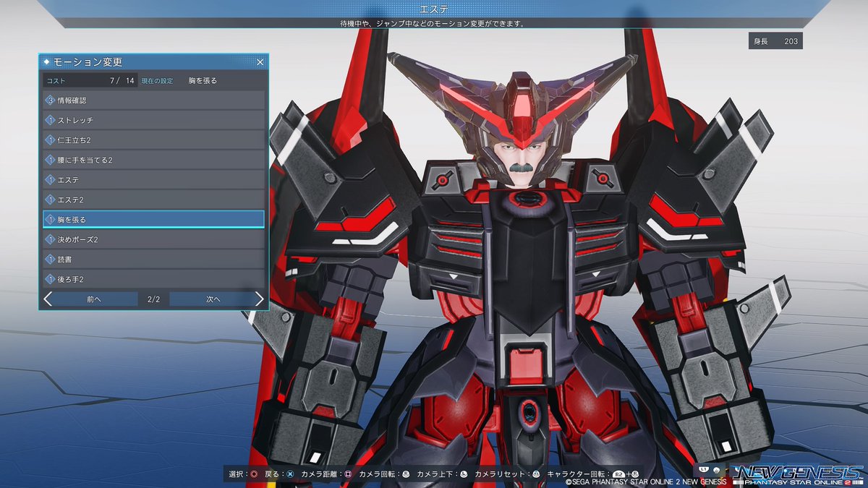Viewport: 868px width, 488px height.
Task: Click the circle button icon for 選択
Action: coord(254,474)
